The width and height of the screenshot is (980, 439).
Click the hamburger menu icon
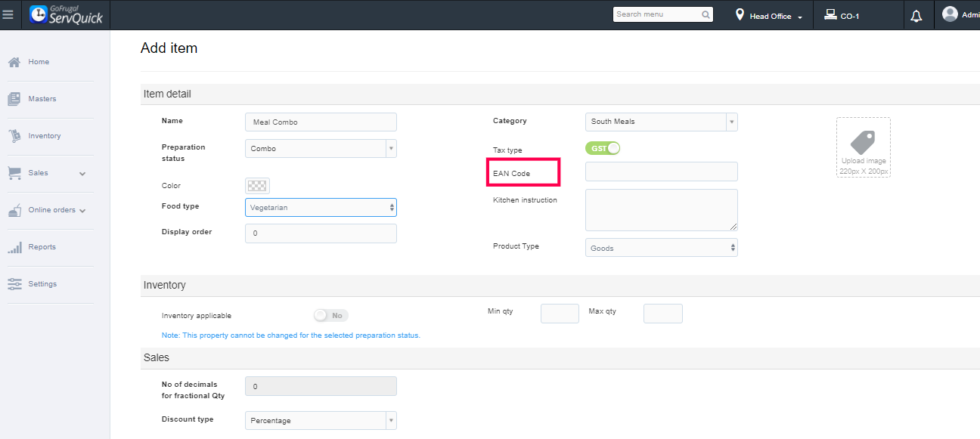(x=8, y=15)
